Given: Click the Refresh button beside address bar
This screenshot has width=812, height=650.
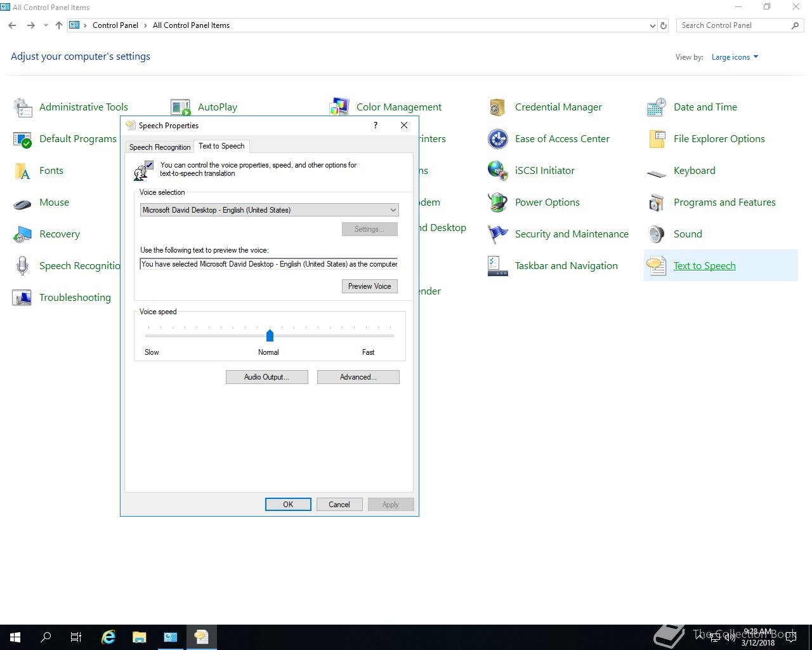Looking at the screenshot, I should 664,25.
